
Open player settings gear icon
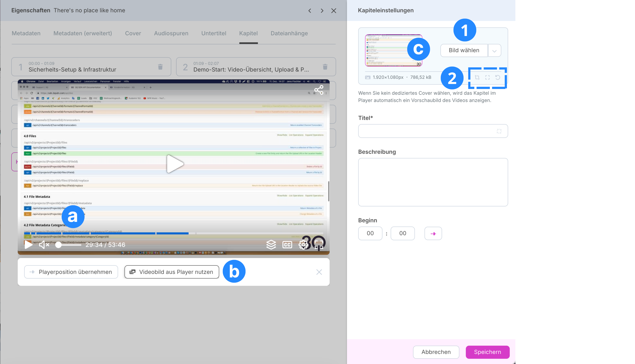[x=303, y=245]
